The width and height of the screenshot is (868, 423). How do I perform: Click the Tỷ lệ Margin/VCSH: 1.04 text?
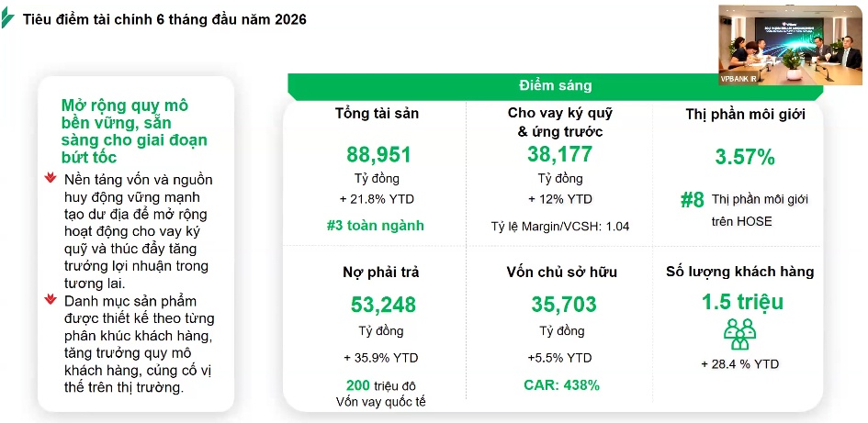559,227
